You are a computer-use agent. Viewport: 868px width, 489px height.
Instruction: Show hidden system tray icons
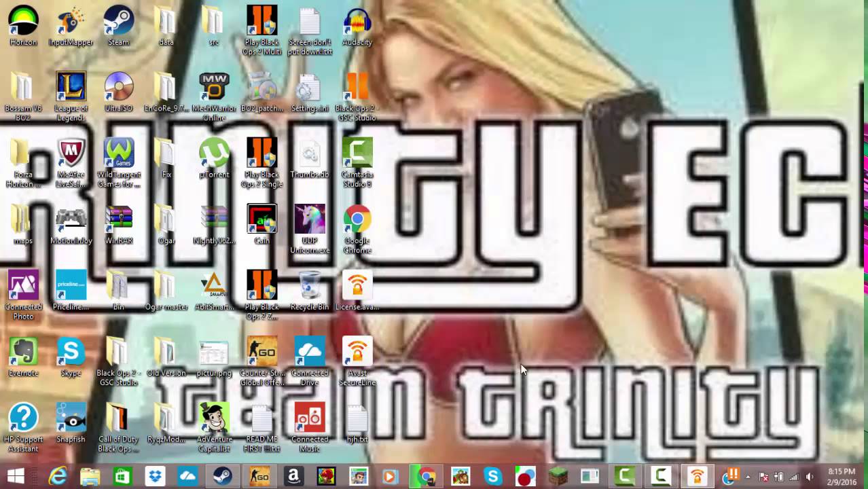tap(748, 477)
